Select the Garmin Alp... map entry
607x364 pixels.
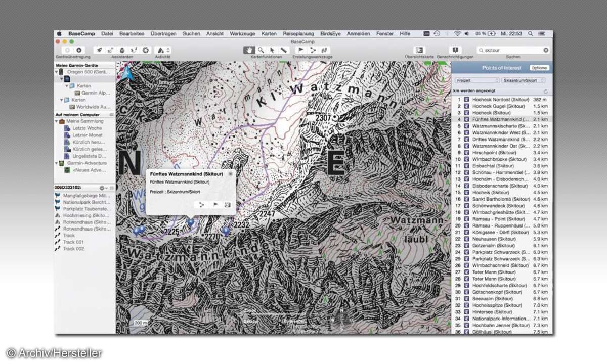(93, 93)
